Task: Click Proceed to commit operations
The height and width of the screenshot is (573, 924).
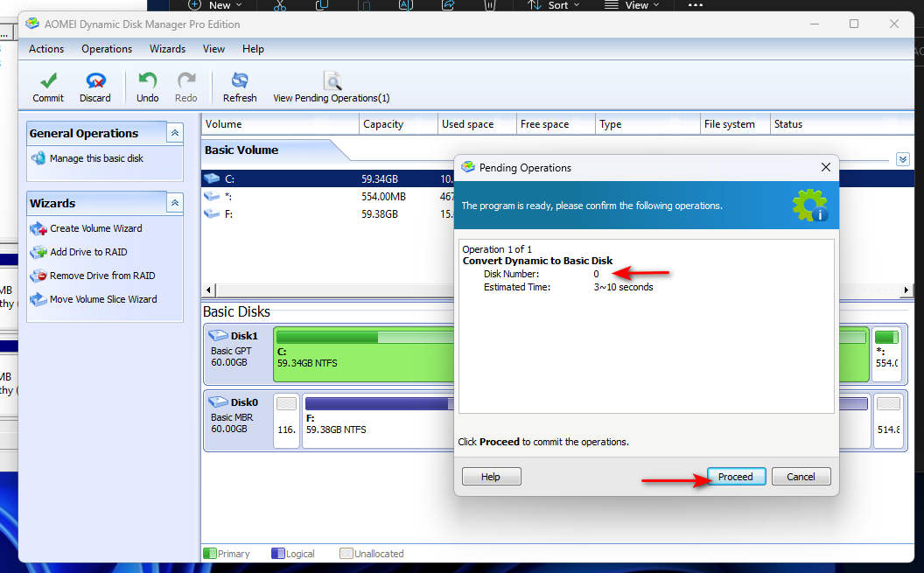Action: pyautogui.click(x=736, y=477)
